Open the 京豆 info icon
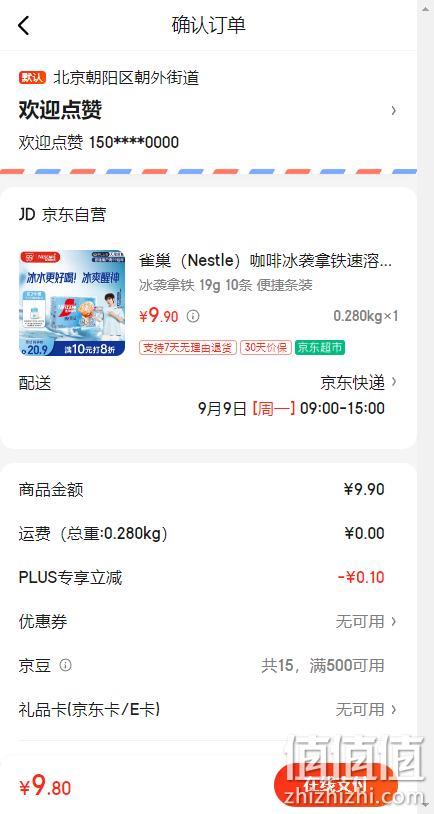434x814 pixels. click(65, 665)
